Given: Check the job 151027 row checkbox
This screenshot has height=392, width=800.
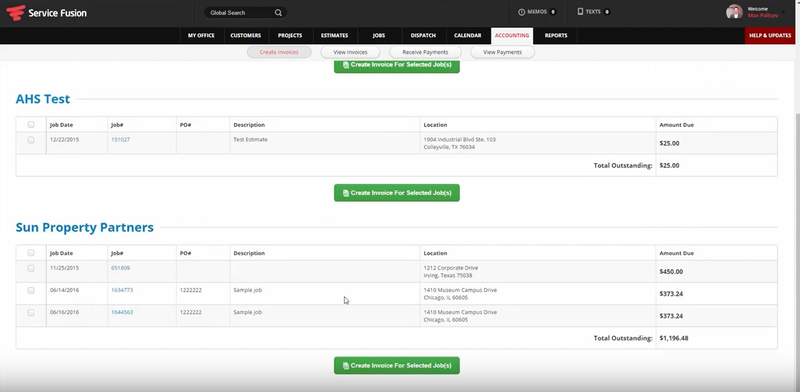Looking at the screenshot, I should click(31, 140).
